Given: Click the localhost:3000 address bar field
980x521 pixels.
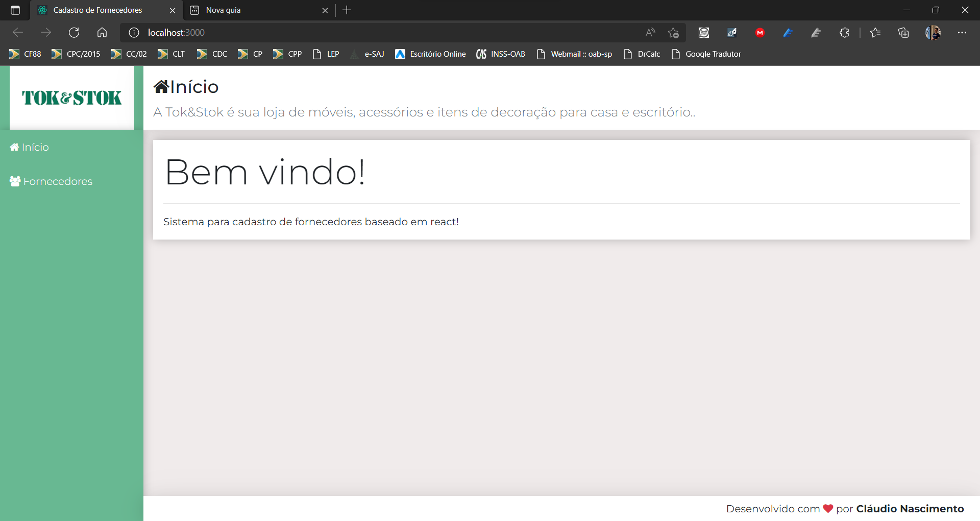Looking at the screenshot, I should click(175, 32).
